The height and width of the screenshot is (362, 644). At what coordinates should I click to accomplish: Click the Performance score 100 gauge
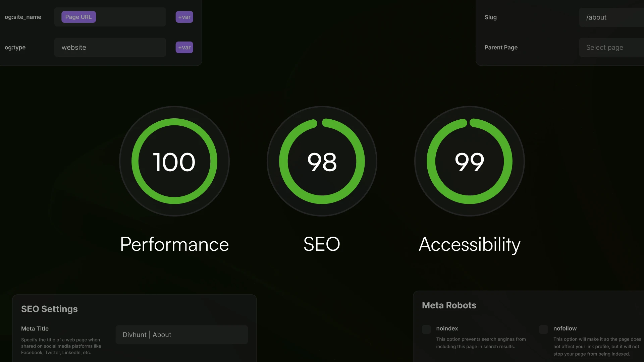[174, 161]
